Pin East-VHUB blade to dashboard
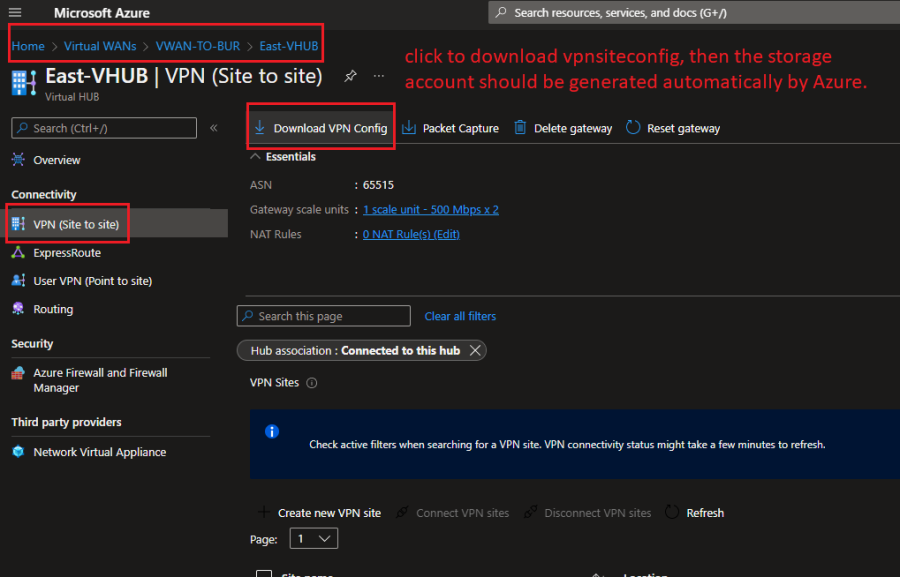 pos(350,76)
